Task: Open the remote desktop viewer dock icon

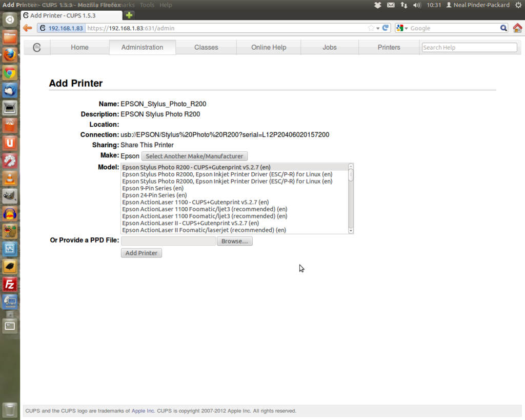Action: (x=10, y=302)
